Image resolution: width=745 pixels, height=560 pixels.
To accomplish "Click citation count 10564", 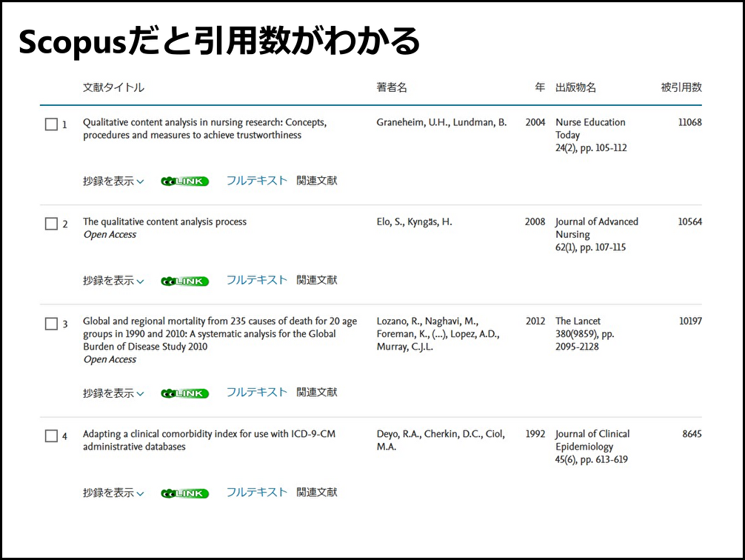I will click(x=690, y=221).
